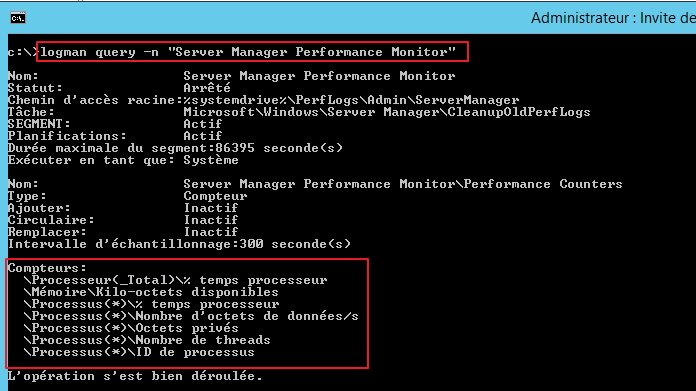
Task: Click the 'Compteurs:' heading
Action: 47,268
